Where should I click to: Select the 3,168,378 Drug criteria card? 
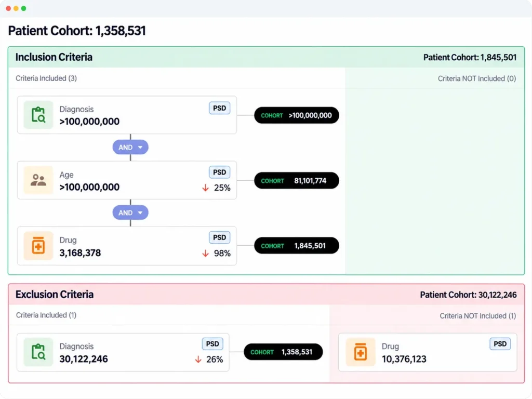click(127, 246)
